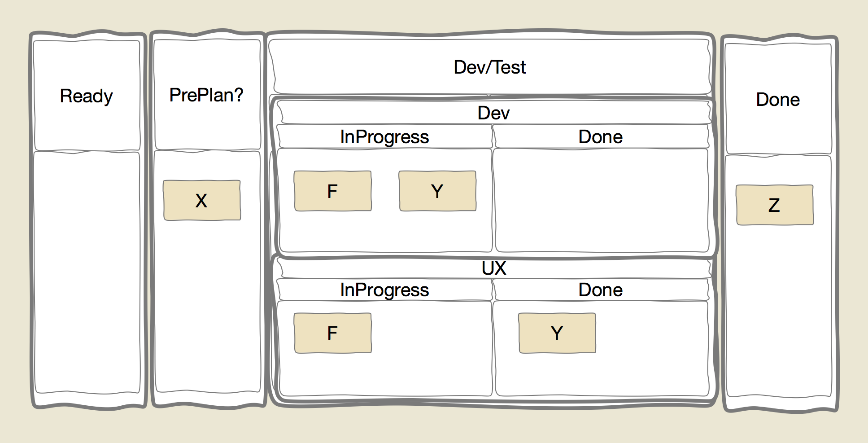The height and width of the screenshot is (443, 868).
Task: Click the Dev swimlane header
Action: 494,113
